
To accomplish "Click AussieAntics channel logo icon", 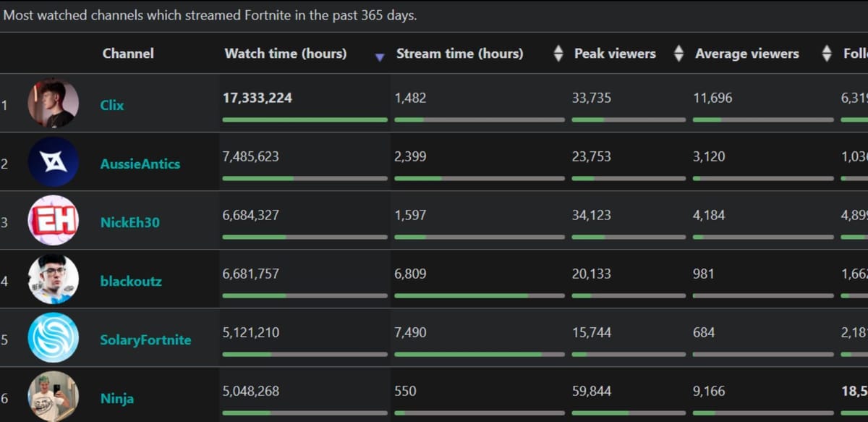I will 53,162.
